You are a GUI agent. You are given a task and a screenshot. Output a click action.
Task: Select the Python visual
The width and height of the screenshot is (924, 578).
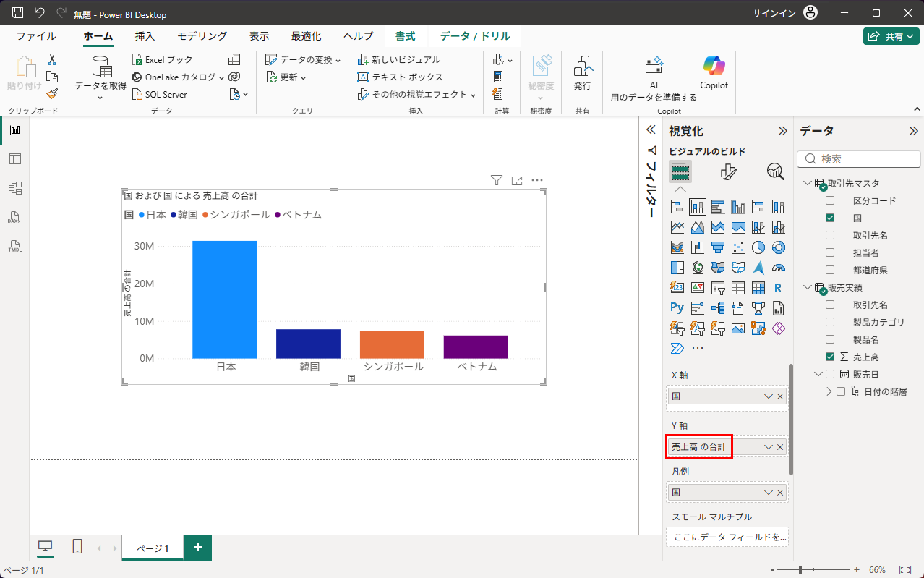[x=677, y=307]
